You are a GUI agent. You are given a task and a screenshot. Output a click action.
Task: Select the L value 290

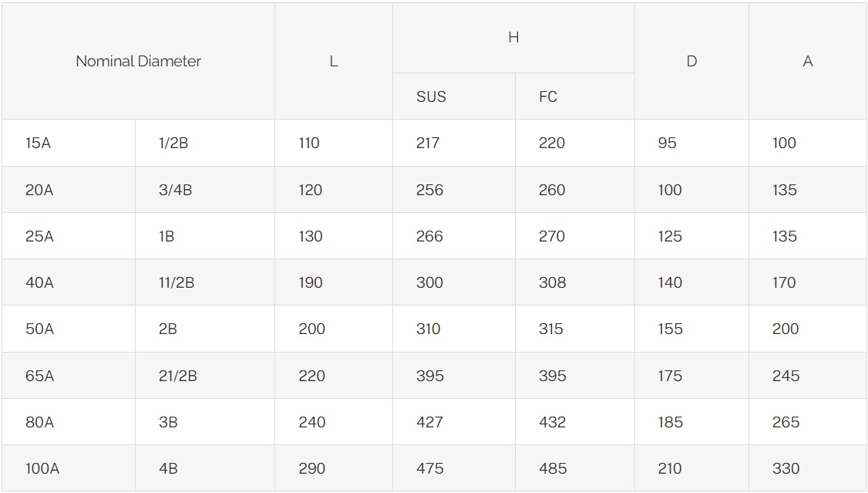(311, 468)
